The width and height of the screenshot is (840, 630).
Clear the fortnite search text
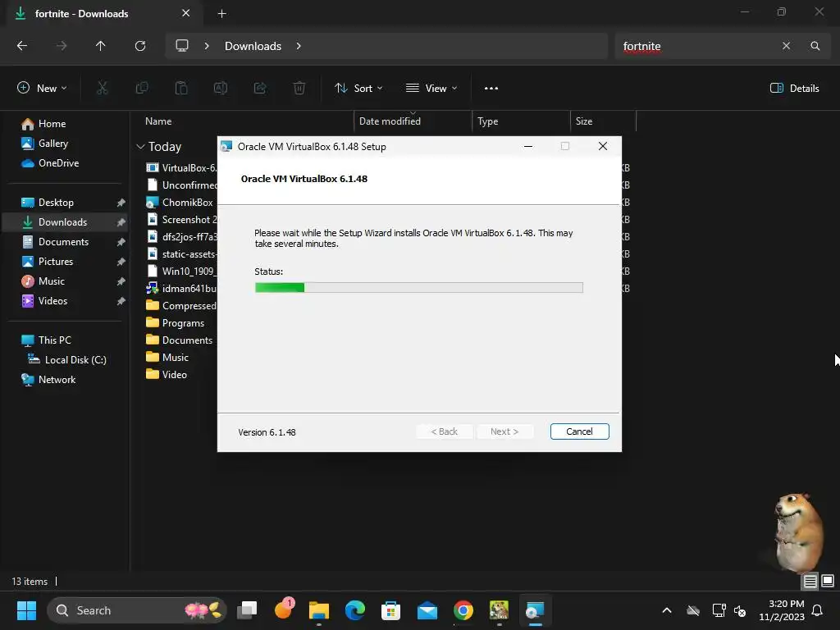pos(786,46)
